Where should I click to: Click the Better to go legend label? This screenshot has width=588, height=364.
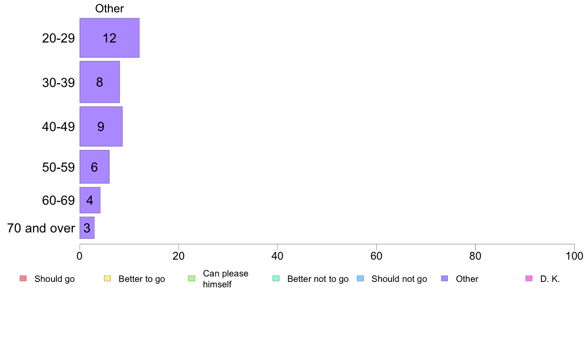[142, 279]
